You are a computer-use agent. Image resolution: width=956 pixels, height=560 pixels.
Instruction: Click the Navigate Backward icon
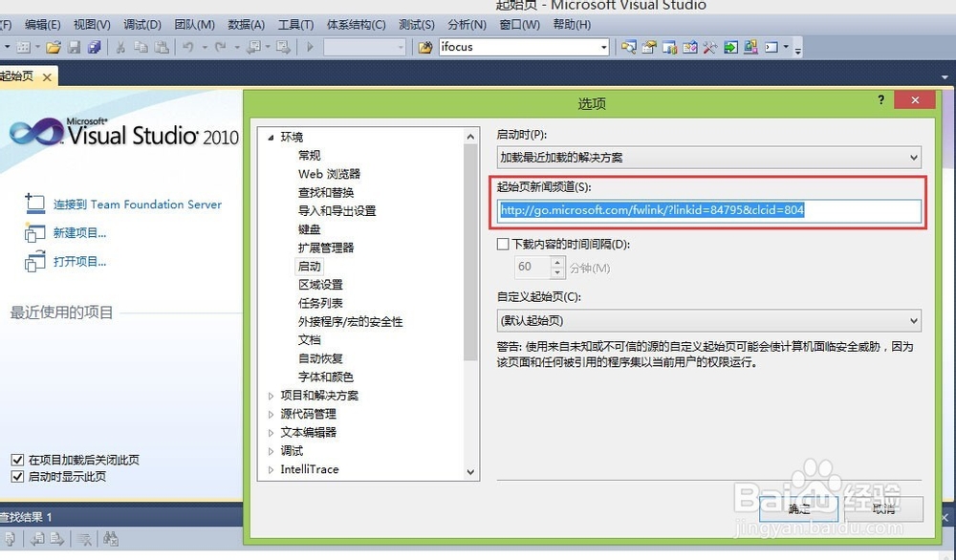[x=253, y=47]
